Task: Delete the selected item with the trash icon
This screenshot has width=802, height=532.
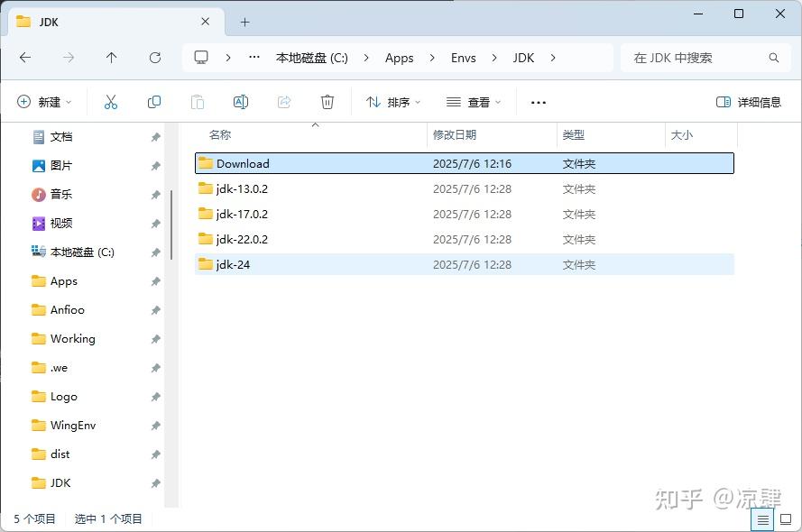Action: click(327, 101)
